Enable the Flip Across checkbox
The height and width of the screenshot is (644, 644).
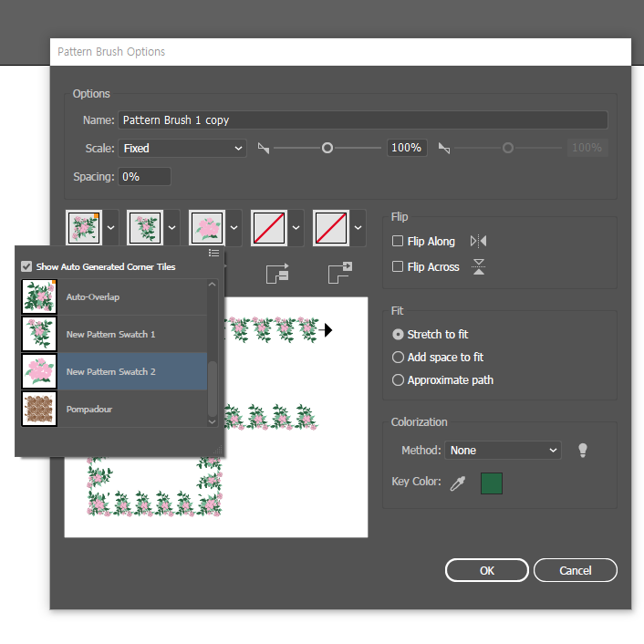(398, 266)
